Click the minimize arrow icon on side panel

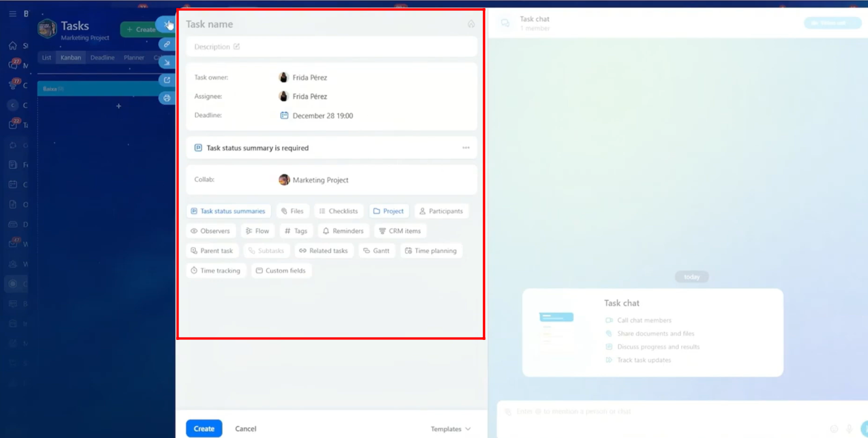pyautogui.click(x=167, y=62)
